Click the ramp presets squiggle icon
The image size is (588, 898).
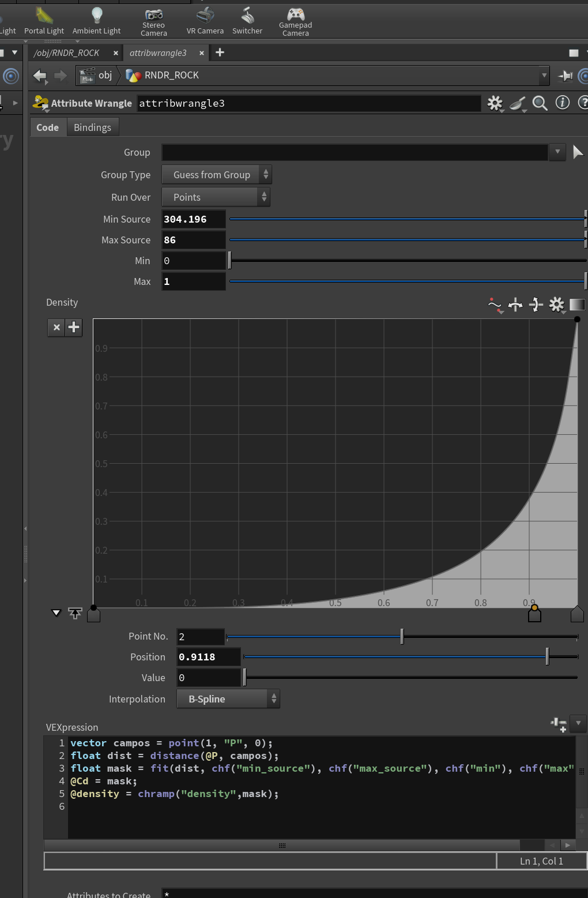point(495,305)
